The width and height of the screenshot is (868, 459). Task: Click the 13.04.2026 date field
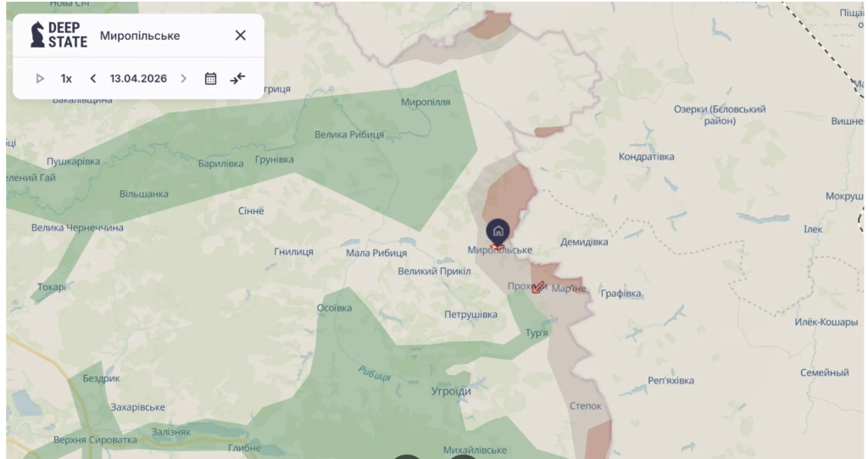(138, 79)
